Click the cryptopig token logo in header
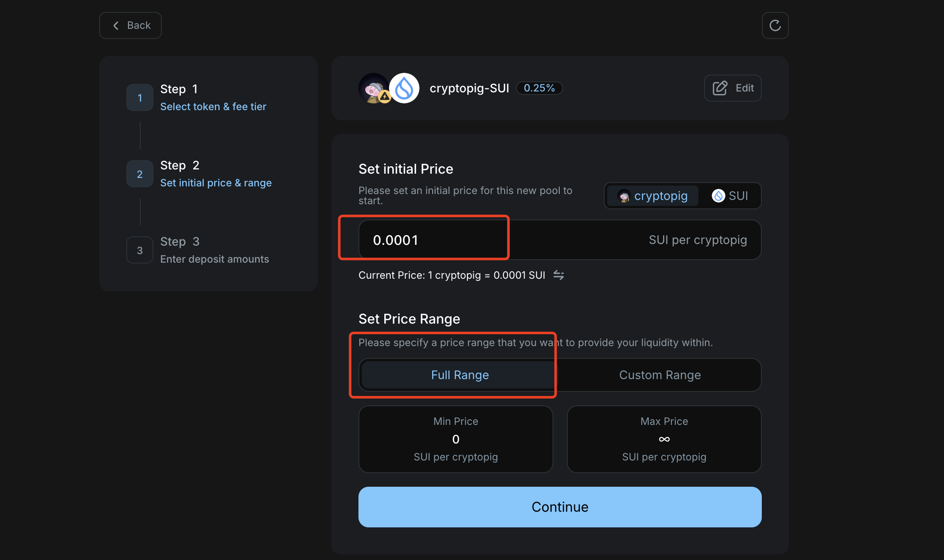The height and width of the screenshot is (560, 944). coord(374,88)
